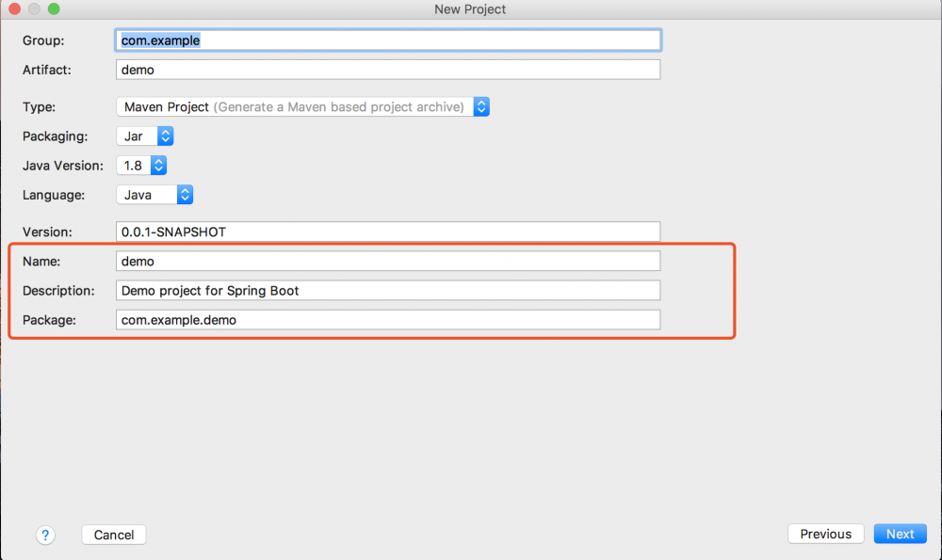The width and height of the screenshot is (942, 560).
Task: Click the Package field showing com.example.demo
Action: click(x=388, y=319)
